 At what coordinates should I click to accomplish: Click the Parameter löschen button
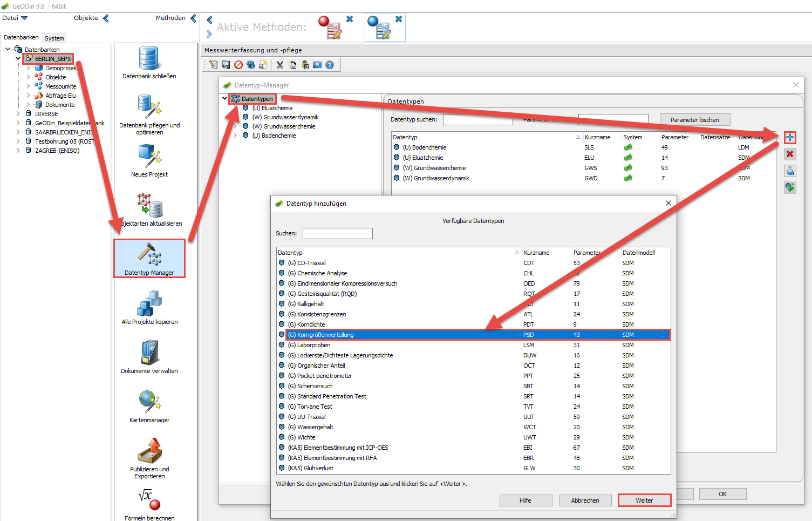(x=694, y=120)
